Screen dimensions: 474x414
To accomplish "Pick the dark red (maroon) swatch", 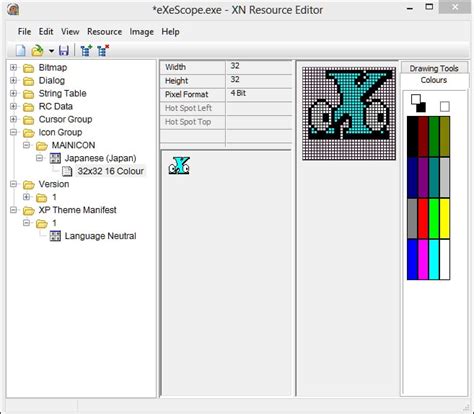I will point(423,136).
